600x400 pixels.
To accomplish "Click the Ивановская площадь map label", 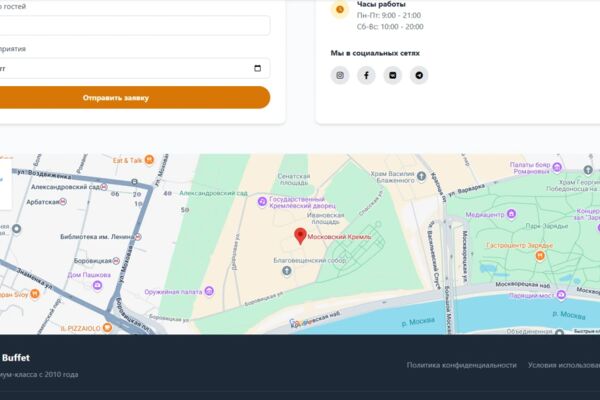I will [325, 218].
